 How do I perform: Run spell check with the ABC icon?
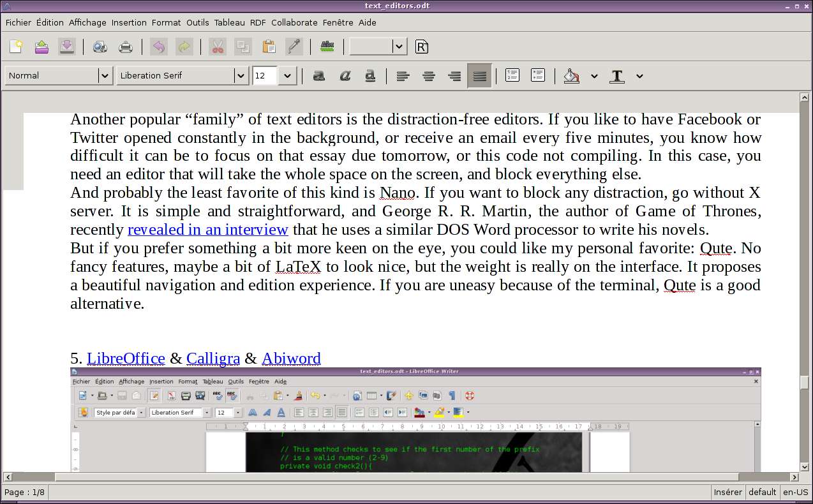point(327,47)
